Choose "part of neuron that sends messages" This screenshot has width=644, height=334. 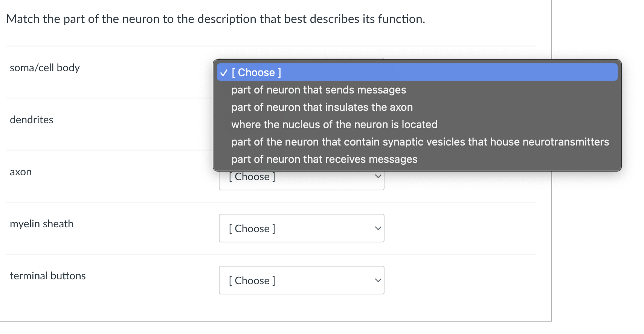pyautogui.click(x=319, y=90)
